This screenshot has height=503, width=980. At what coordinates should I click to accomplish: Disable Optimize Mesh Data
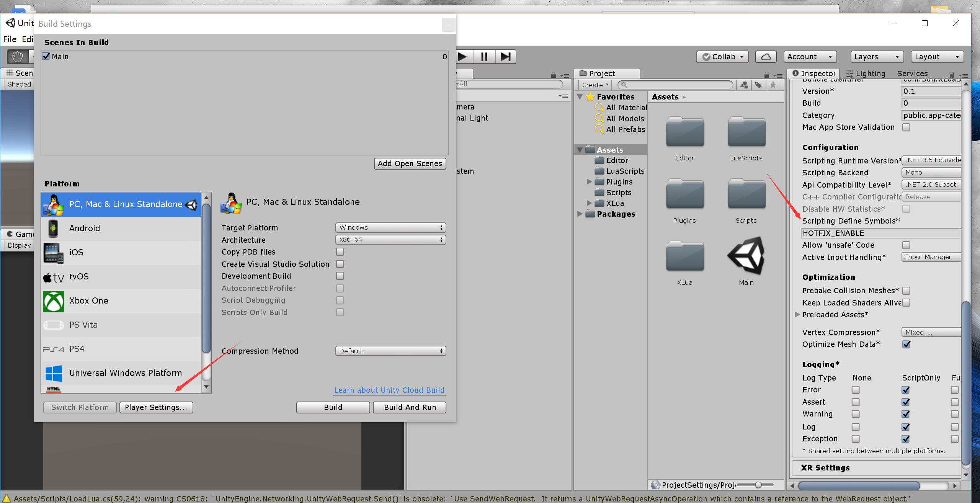(x=906, y=344)
